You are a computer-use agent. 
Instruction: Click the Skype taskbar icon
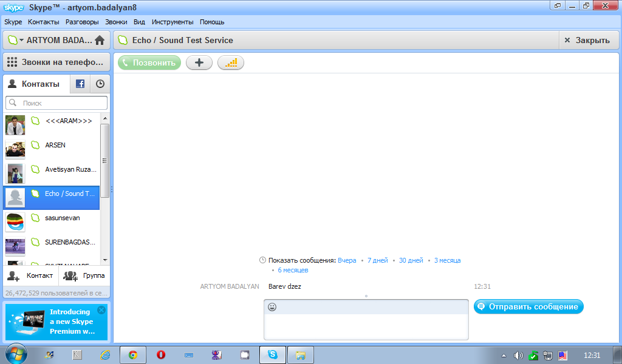click(x=273, y=355)
